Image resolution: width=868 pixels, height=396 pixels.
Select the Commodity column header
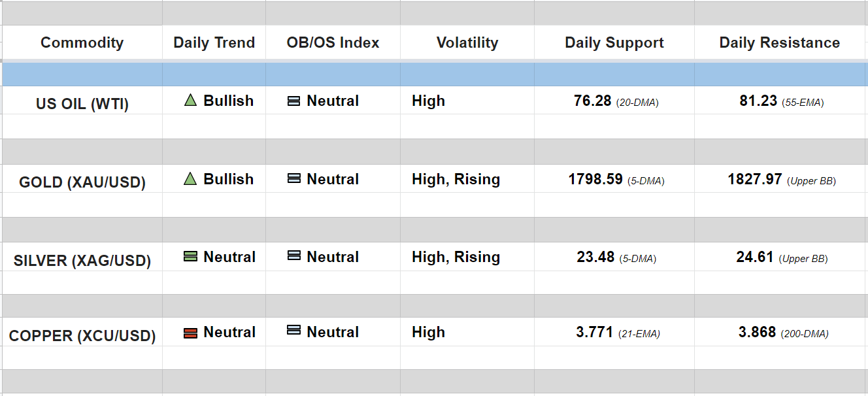(82, 43)
